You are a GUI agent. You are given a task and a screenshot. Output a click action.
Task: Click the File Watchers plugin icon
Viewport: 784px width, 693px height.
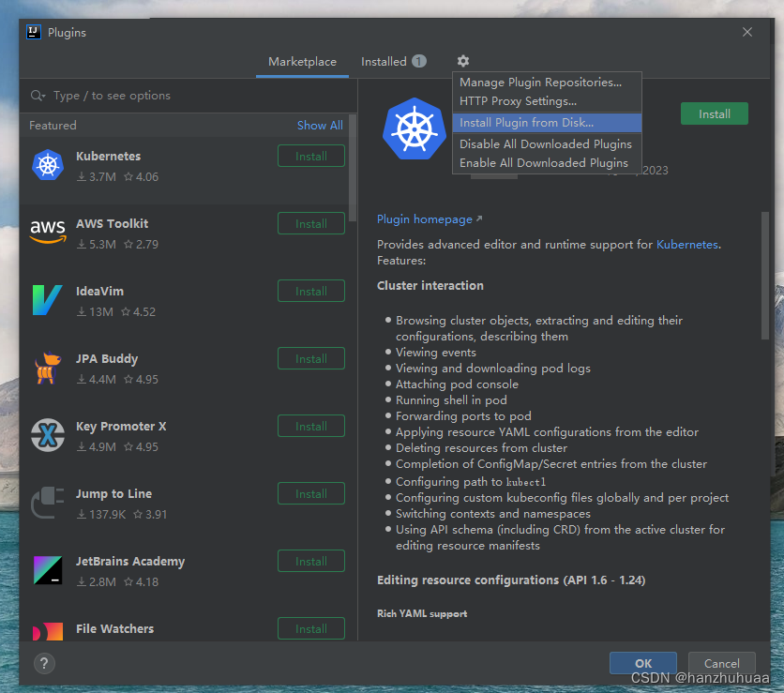[48, 631]
